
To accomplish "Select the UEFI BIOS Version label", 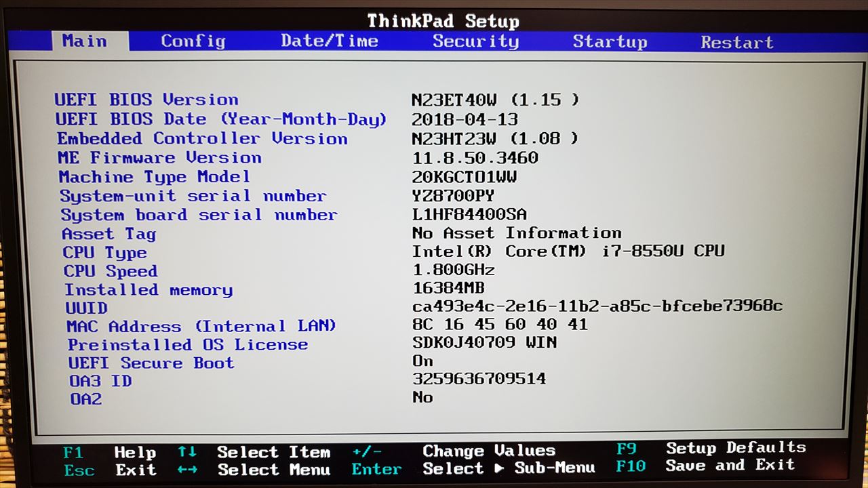I will point(146,100).
